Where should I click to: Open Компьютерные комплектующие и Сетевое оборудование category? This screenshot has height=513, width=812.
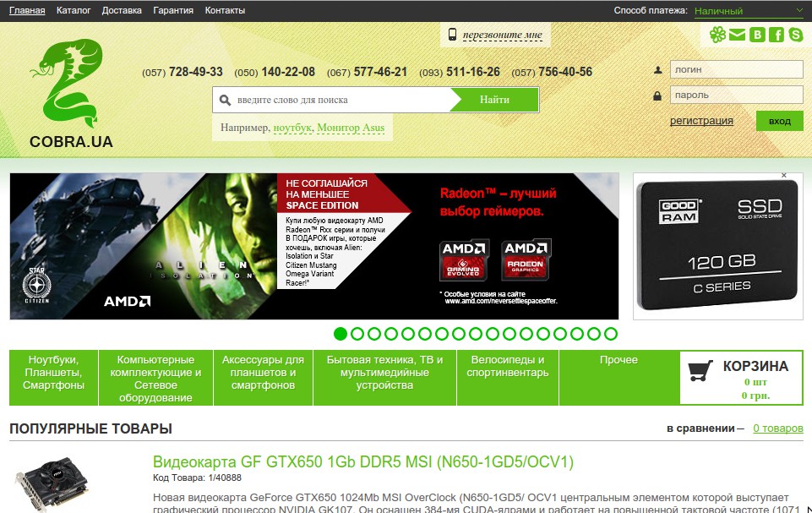coord(155,378)
